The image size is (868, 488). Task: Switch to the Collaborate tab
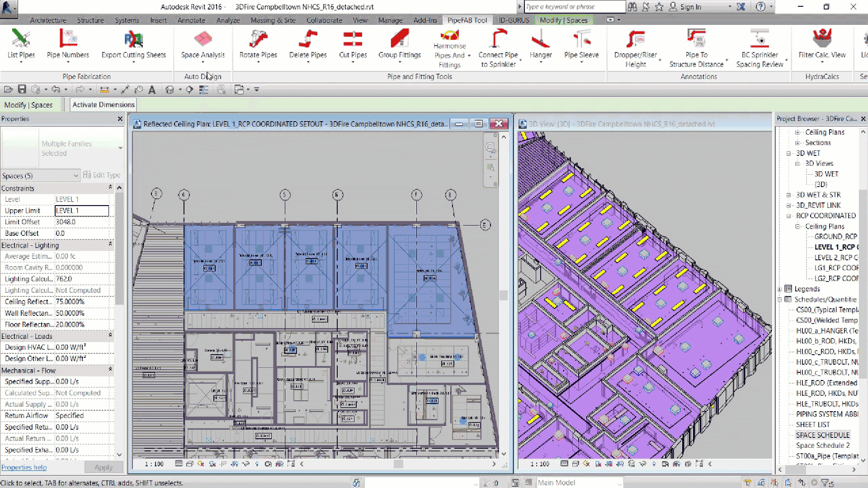point(324,20)
